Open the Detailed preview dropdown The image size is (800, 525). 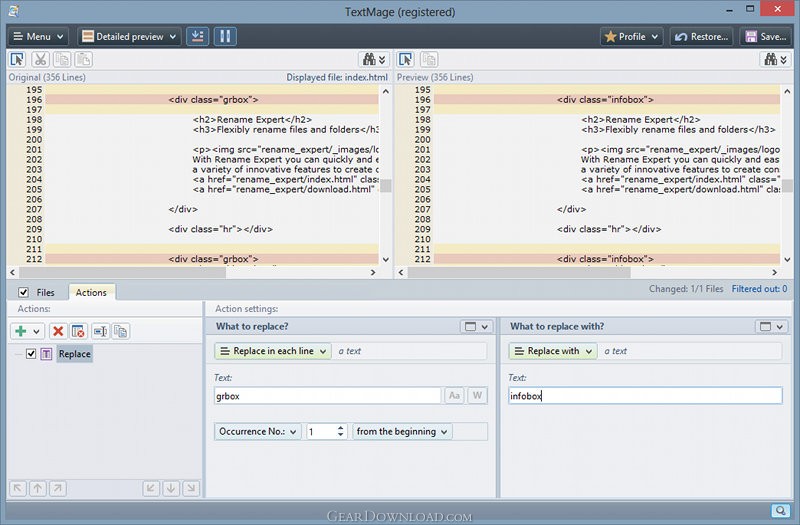130,37
